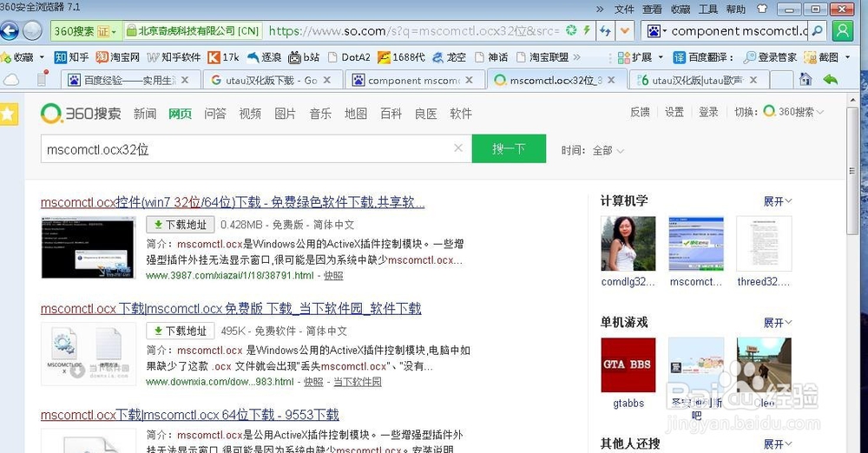Close the mscomctl.ocx32位 tab
Viewport: 868px width, 453px height.
(x=611, y=81)
